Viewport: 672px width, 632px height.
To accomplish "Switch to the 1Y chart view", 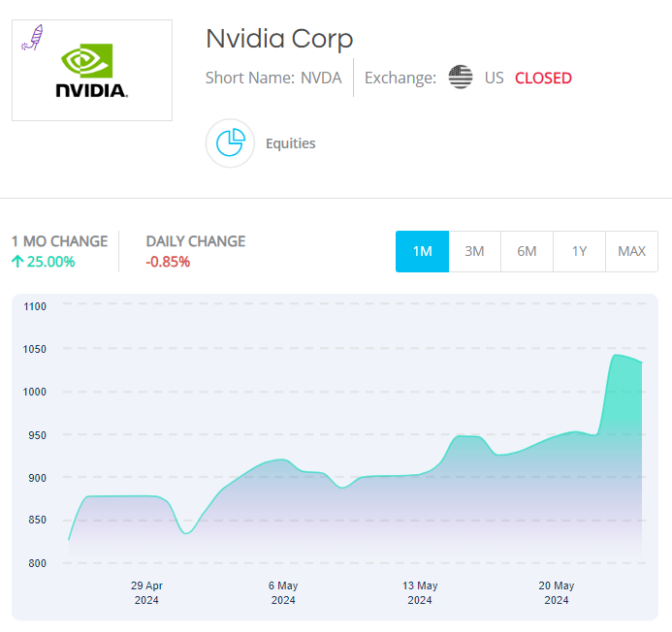I will pyautogui.click(x=579, y=251).
